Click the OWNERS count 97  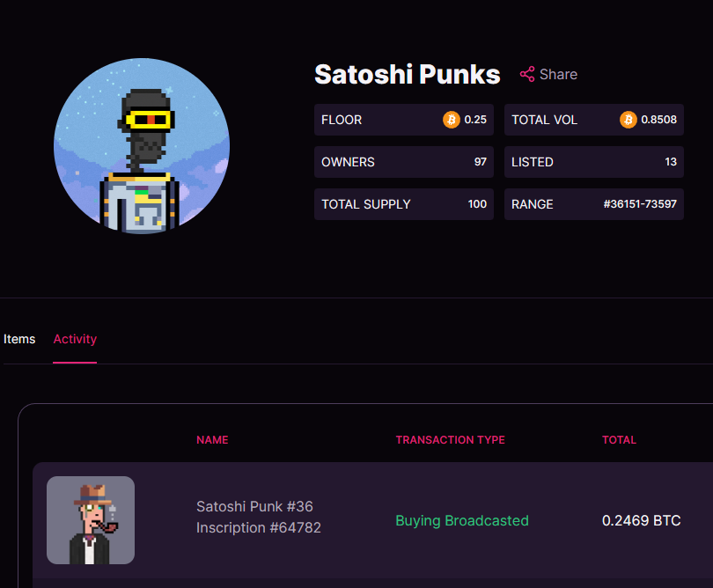481,162
